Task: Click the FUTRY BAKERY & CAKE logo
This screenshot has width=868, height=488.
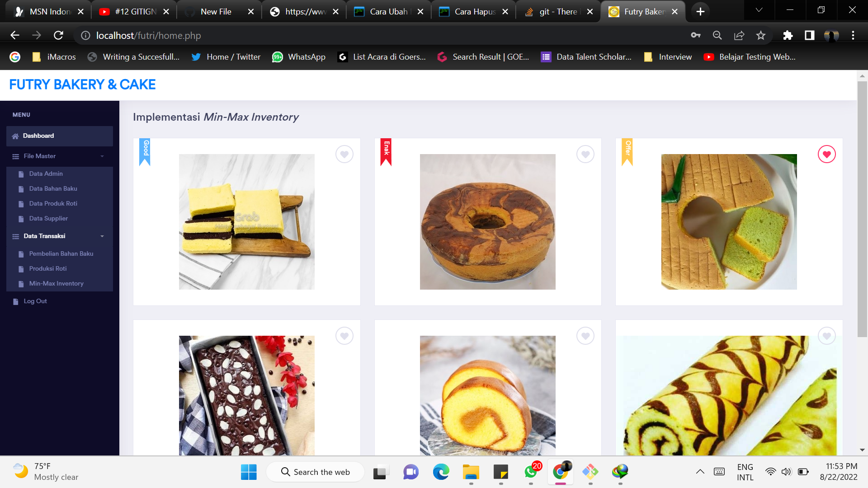Action: pyautogui.click(x=82, y=84)
